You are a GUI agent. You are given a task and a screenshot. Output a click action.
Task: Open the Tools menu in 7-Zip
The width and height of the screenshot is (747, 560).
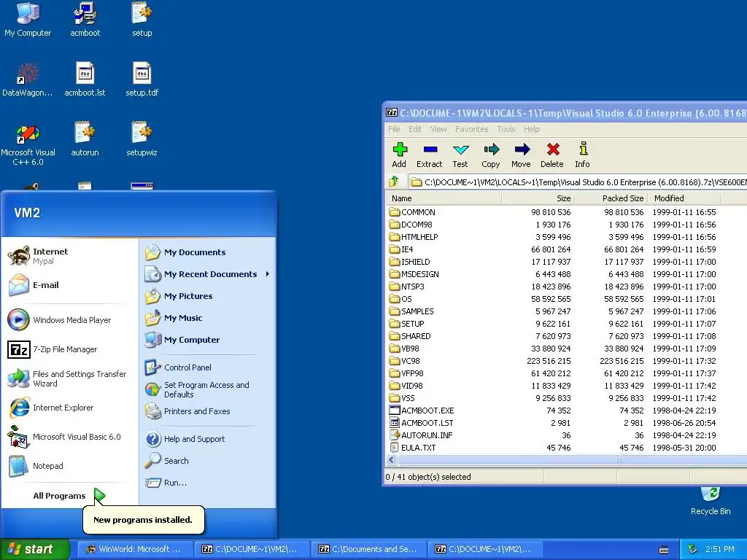[x=506, y=129]
